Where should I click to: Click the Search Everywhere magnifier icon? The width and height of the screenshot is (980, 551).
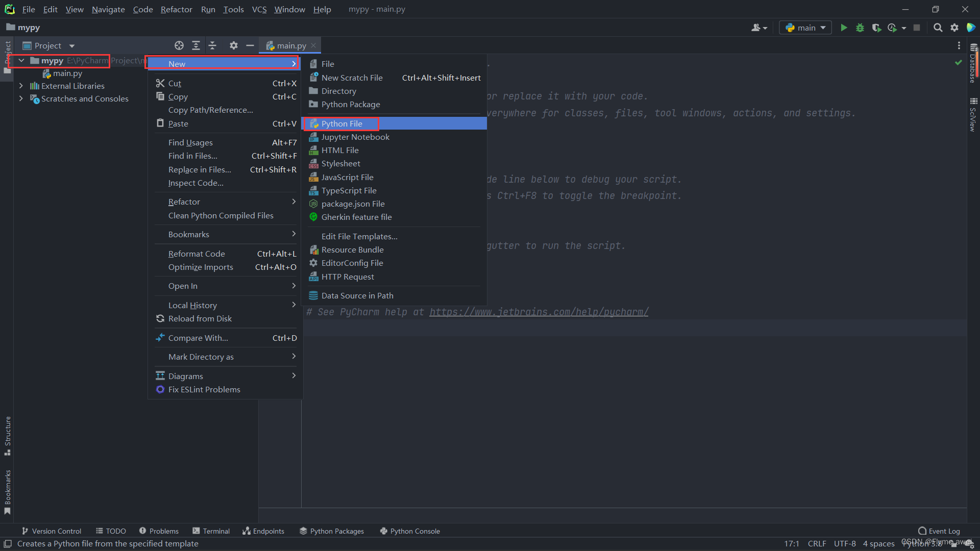[938, 28]
